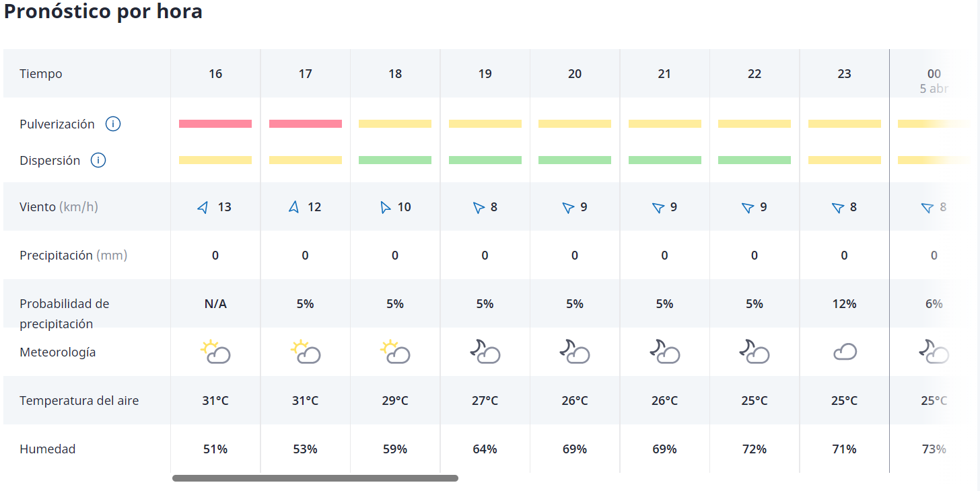Select hour 20 column header
The image size is (980, 491).
coord(575,74)
